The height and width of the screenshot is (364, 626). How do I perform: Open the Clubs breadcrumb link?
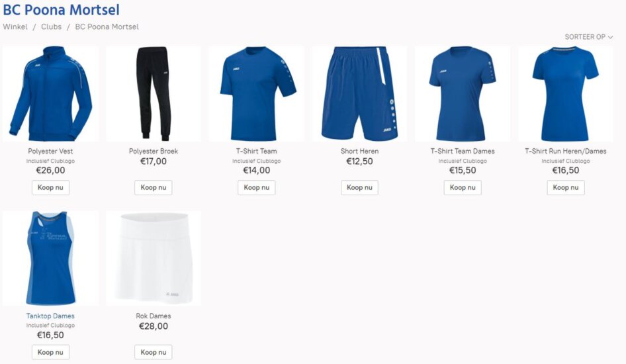(x=52, y=26)
